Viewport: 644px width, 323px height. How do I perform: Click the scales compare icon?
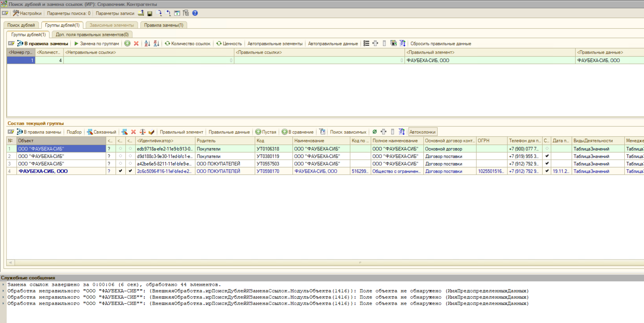142,132
